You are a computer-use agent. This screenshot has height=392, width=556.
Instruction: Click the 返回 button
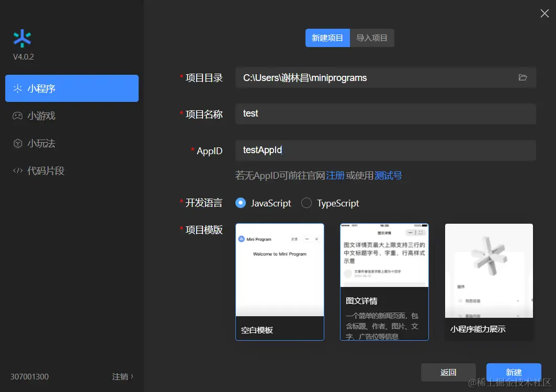pos(448,373)
